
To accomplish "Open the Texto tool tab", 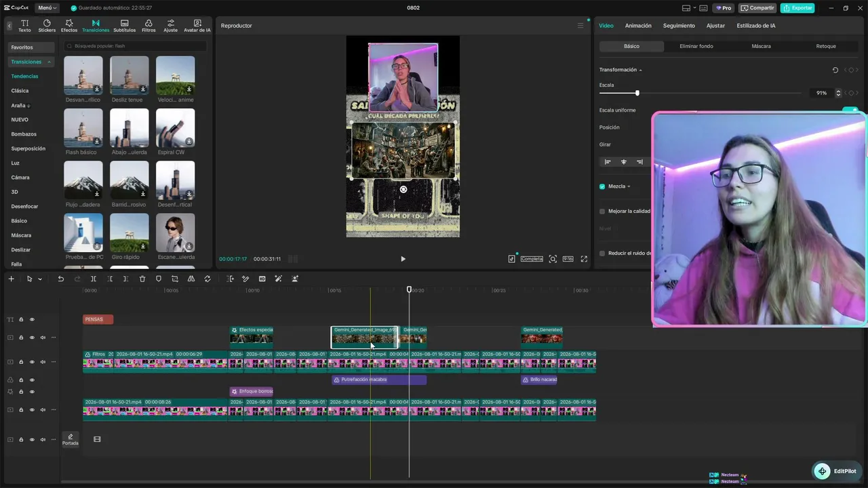I will point(24,26).
